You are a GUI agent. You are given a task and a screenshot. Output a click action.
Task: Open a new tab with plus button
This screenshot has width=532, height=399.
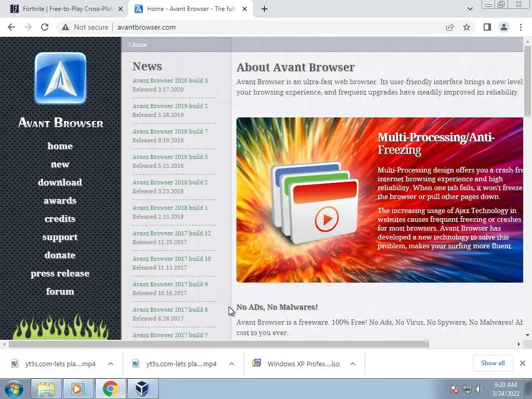264,9
